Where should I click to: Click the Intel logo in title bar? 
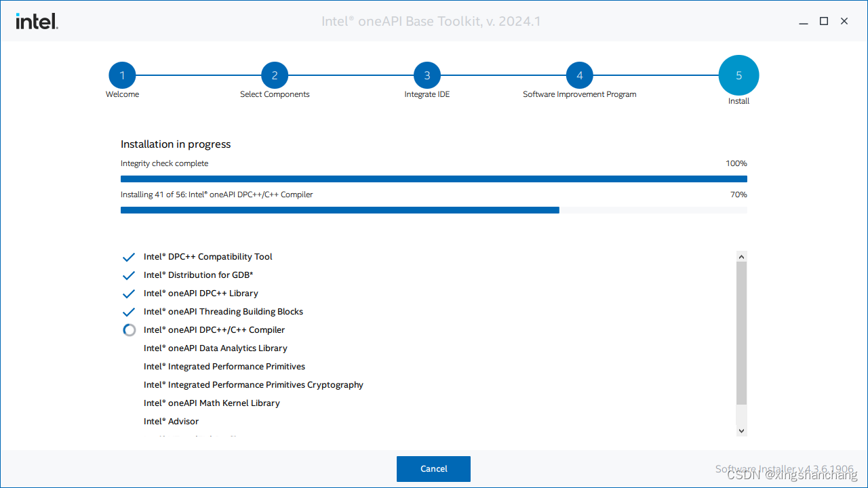click(x=37, y=22)
